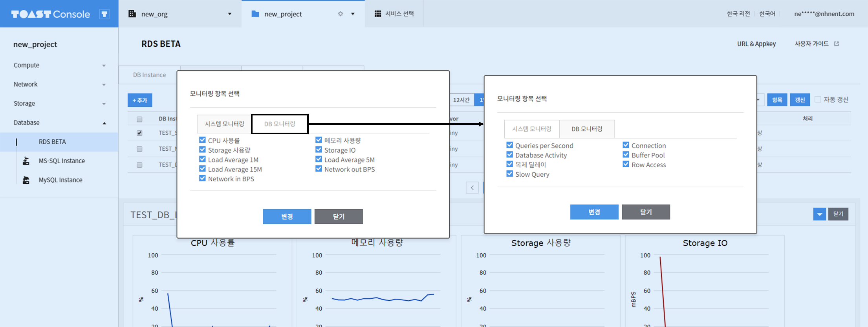The height and width of the screenshot is (327, 868).
Task: Open URL & Appkey link
Action: (756, 44)
